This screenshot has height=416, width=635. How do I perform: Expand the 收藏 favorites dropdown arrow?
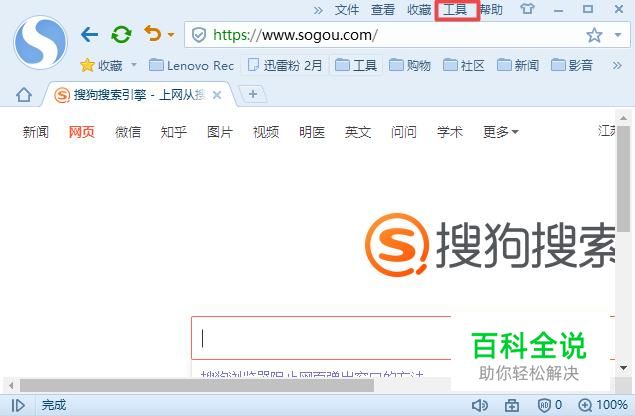pos(134,65)
